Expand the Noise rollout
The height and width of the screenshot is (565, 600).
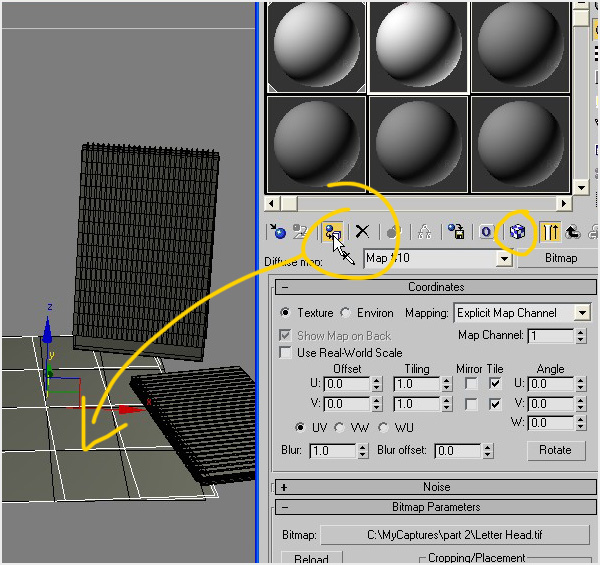click(284, 487)
